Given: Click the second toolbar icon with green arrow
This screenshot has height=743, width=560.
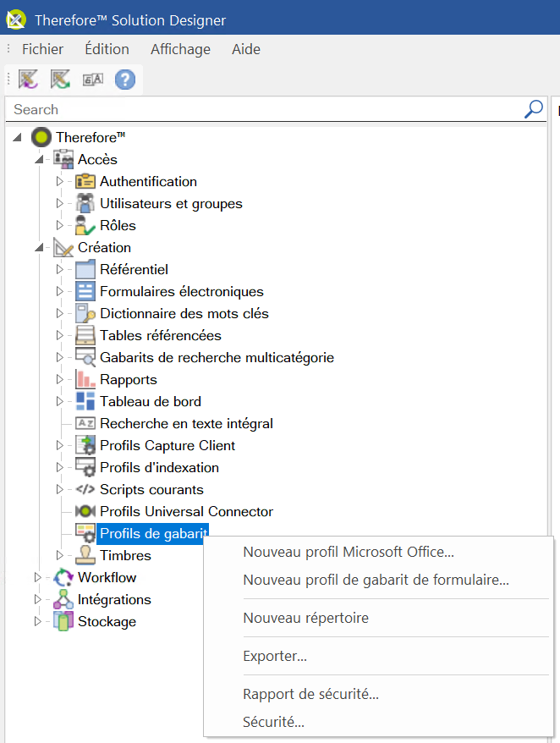Looking at the screenshot, I should coord(60,80).
